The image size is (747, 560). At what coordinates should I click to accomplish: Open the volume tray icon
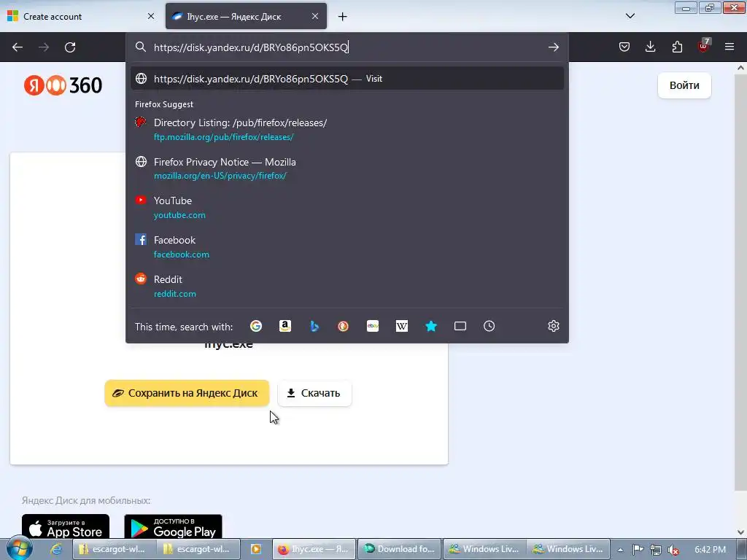point(673,550)
